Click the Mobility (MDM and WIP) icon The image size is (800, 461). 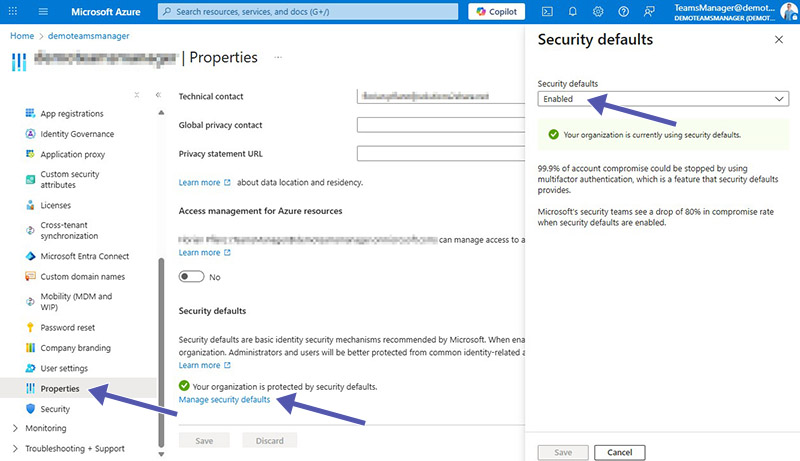(x=30, y=302)
